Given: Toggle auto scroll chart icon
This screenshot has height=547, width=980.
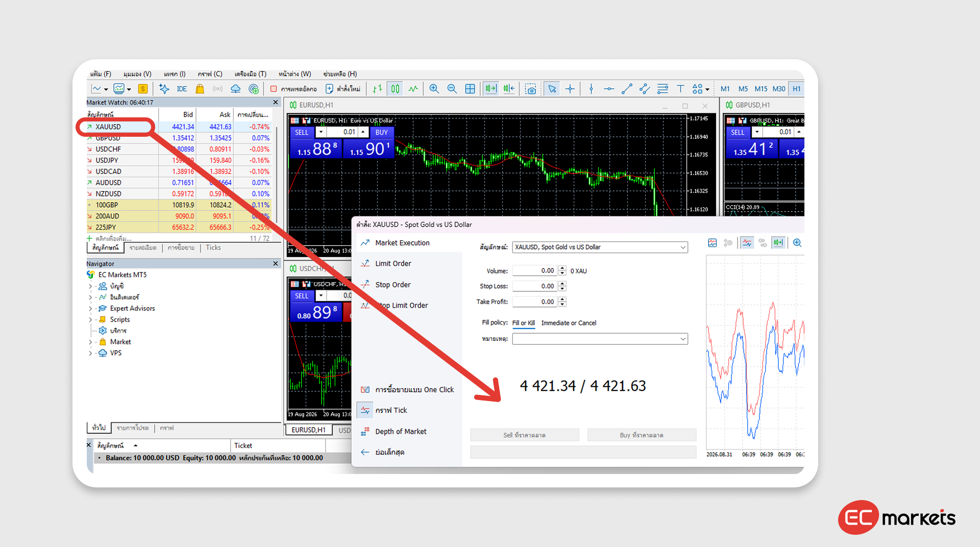Looking at the screenshot, I should point(491,89).
